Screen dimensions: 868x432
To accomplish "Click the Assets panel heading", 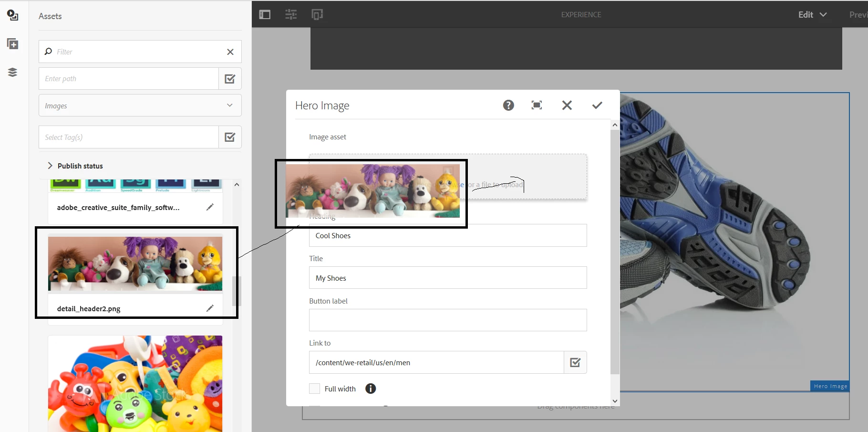I will [x=50, y=16].
